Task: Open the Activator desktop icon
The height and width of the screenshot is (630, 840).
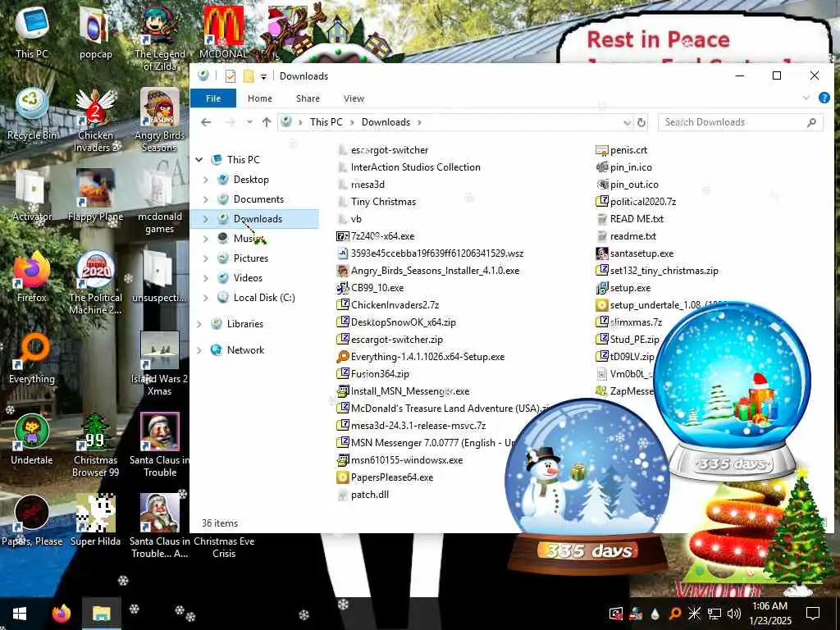Action: coord(32,195)
